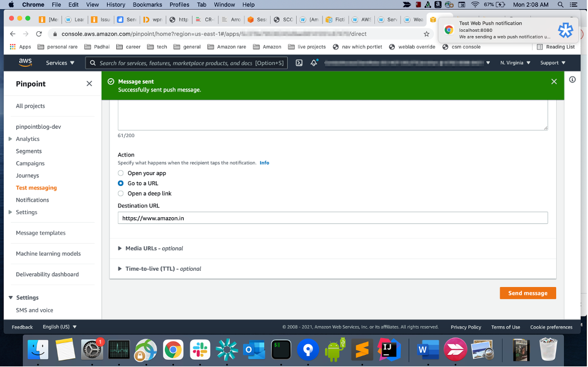Choose the Go to a URL action
The width and height of the screenshot is (588, 367).
(120, 183)
